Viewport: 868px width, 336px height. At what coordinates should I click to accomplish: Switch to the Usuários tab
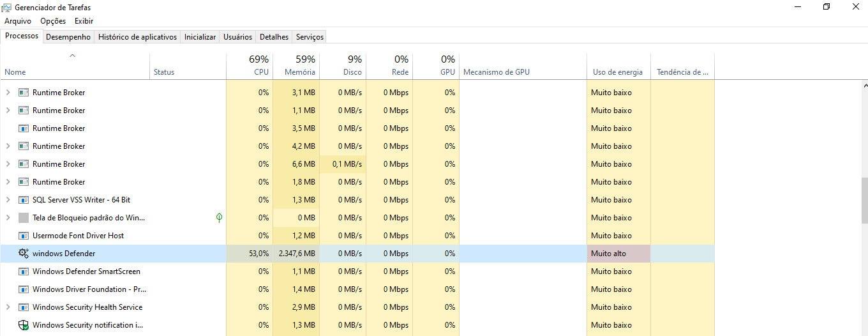pos(237,37)
